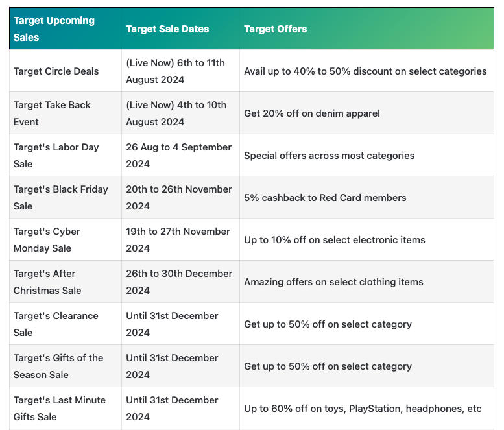This screenshot has width=504, height=430.
Task: Click the Target's Gifts of the Season Sale cell
Action: (66, 366)
